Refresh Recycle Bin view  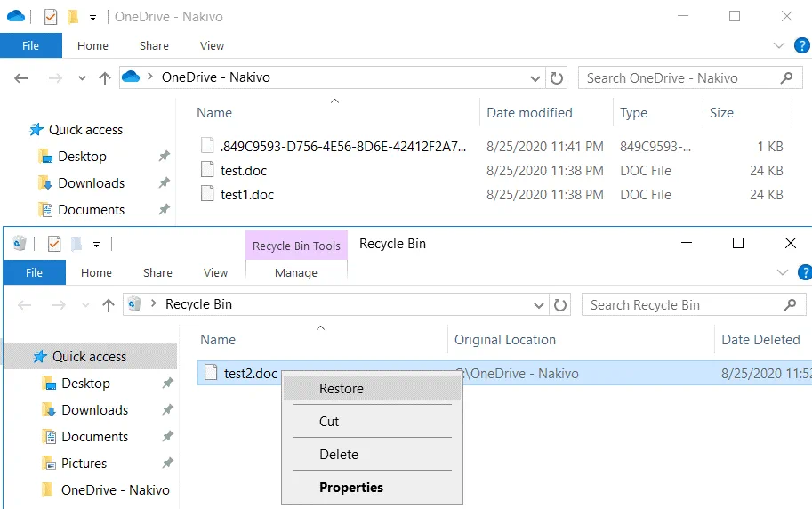tap(560, 305)
